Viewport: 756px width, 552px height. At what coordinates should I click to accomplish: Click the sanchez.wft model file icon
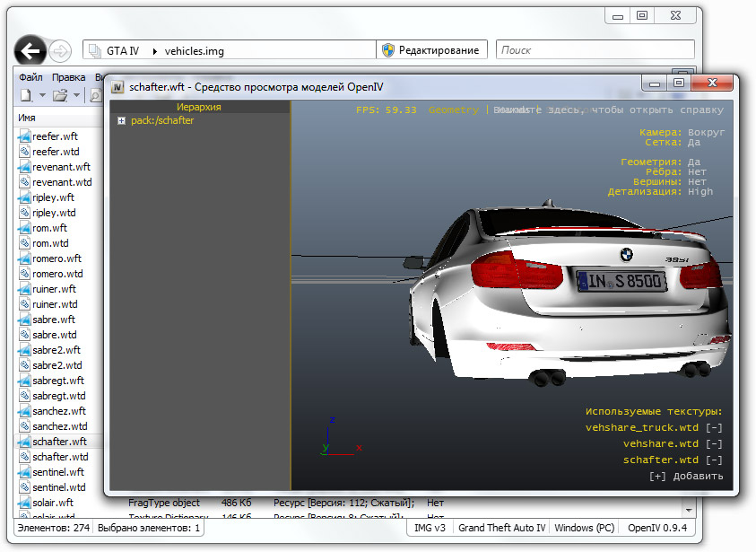(24, 410)
